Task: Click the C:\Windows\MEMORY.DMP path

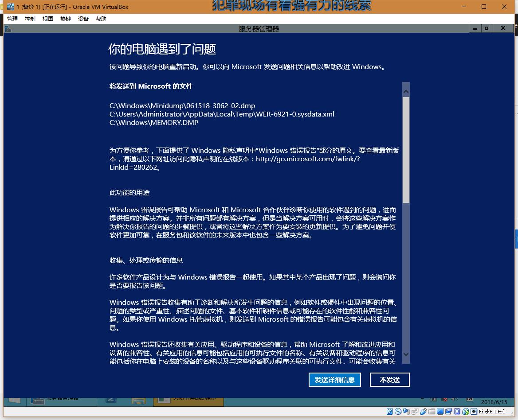Action: click(x=154, y=123)
